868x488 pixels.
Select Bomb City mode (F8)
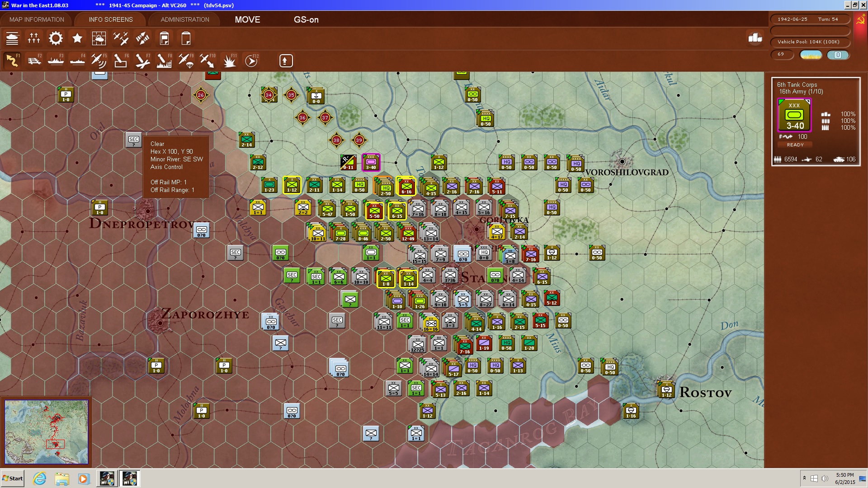(x=164, y=61)
